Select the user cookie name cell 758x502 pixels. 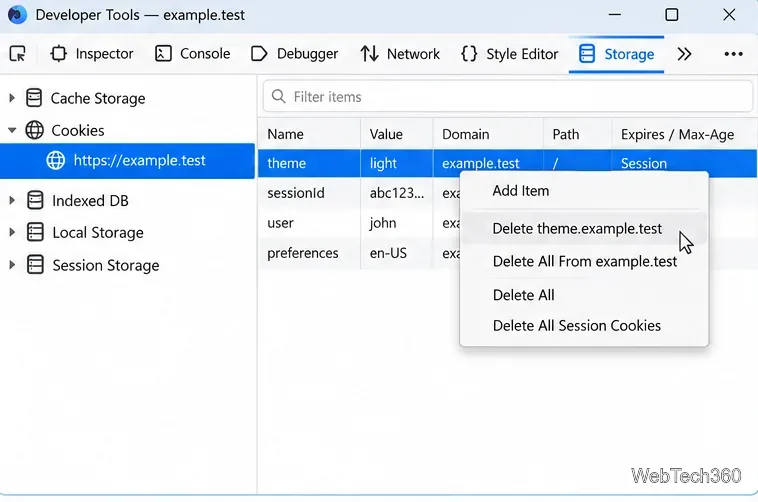[309, 223]
